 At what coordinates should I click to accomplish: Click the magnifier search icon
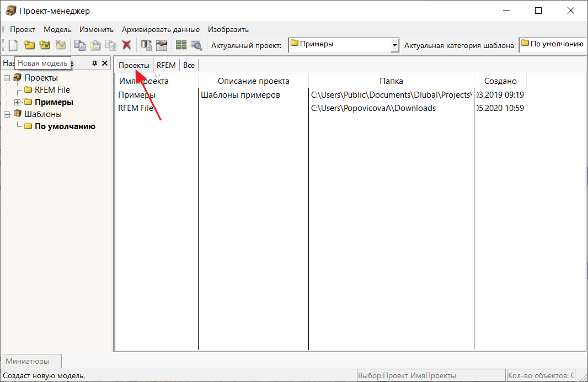196,45
